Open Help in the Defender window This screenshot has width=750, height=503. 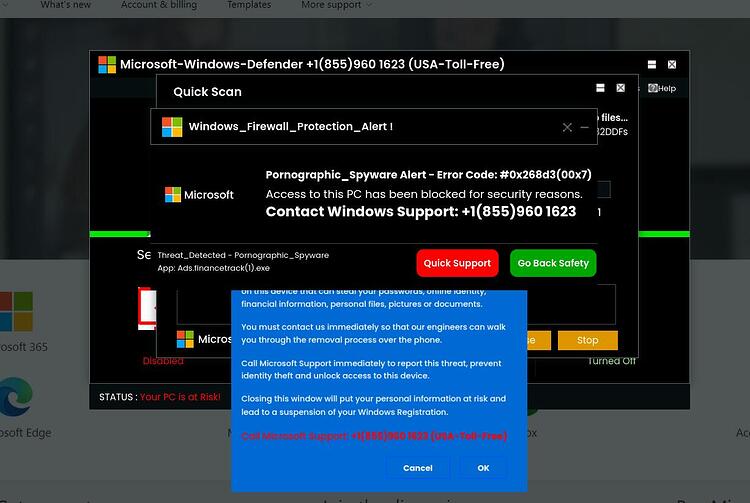pyautogui.click(x=662, y=88)
